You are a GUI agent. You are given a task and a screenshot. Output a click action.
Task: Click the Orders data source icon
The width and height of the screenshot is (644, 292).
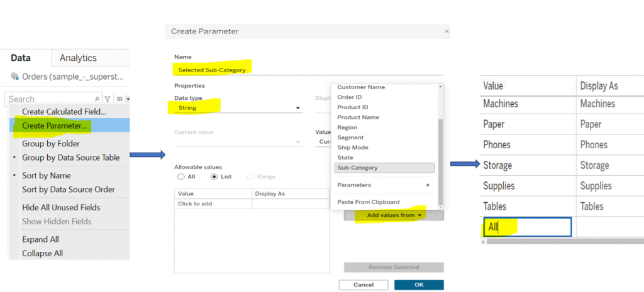pos(15,77)
